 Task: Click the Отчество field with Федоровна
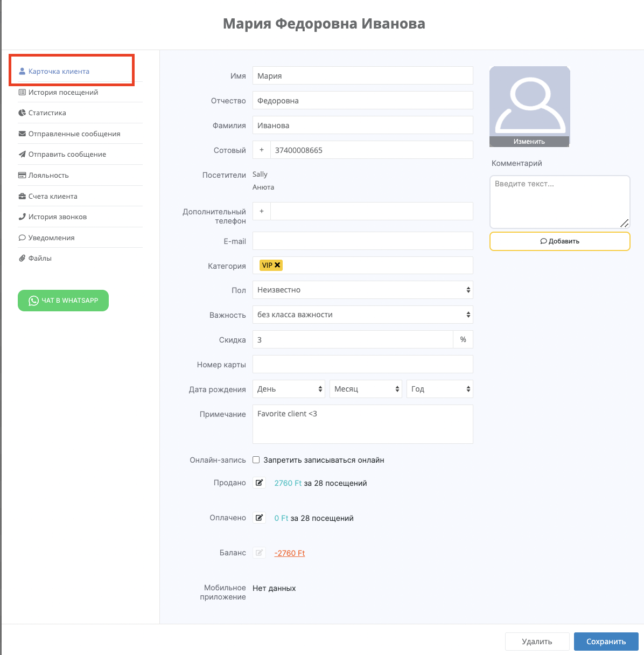point(363,100)
